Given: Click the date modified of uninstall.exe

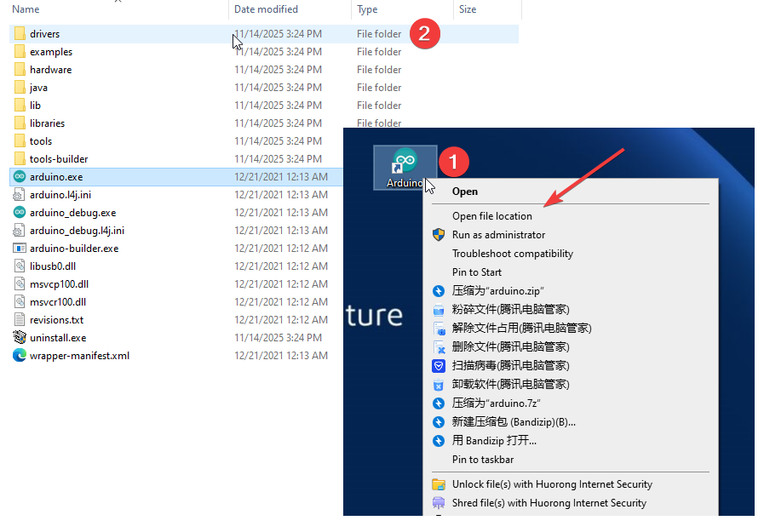Looking at the screenshot, I should coord(279,337).
